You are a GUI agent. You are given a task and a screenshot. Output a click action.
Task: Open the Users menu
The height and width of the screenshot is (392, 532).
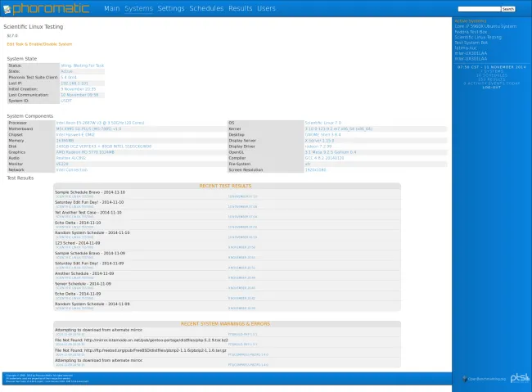266,8
